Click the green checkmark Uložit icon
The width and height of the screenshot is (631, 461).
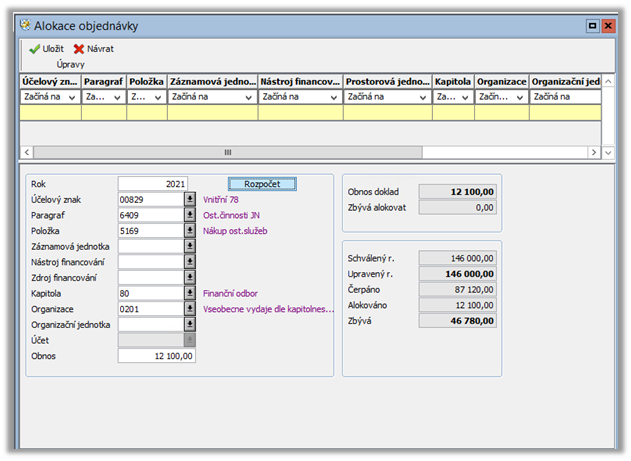point(34,48)
